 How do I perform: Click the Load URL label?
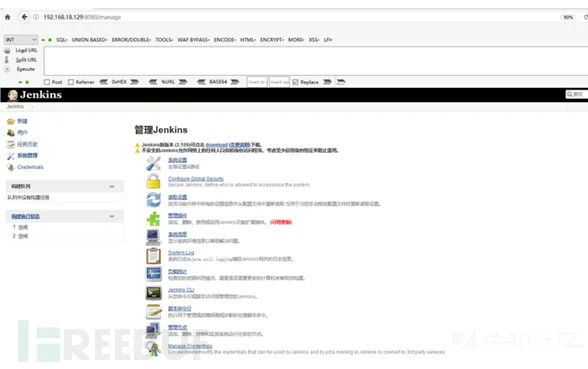(26, 50)
